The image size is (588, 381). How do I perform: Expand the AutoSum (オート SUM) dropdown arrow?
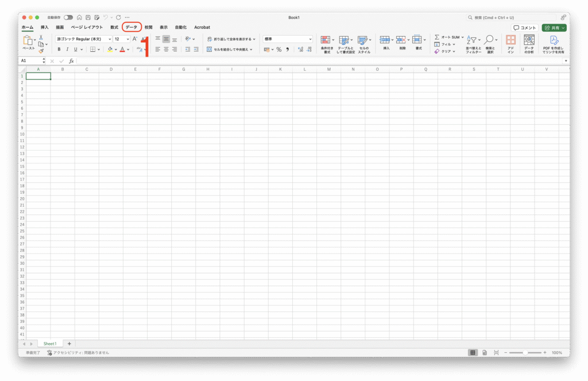(462, 37)
